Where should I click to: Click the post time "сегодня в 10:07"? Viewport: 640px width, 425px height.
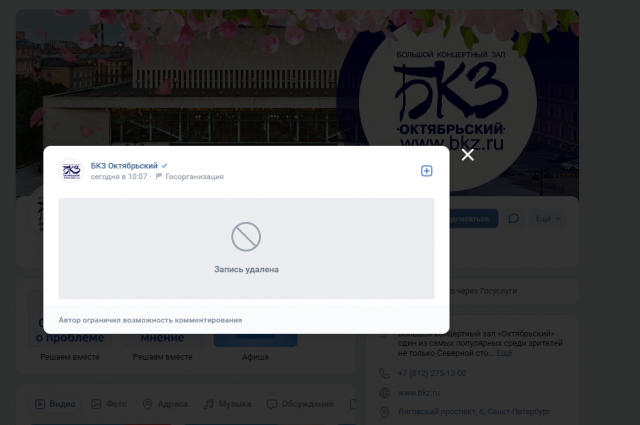(119, 176)
